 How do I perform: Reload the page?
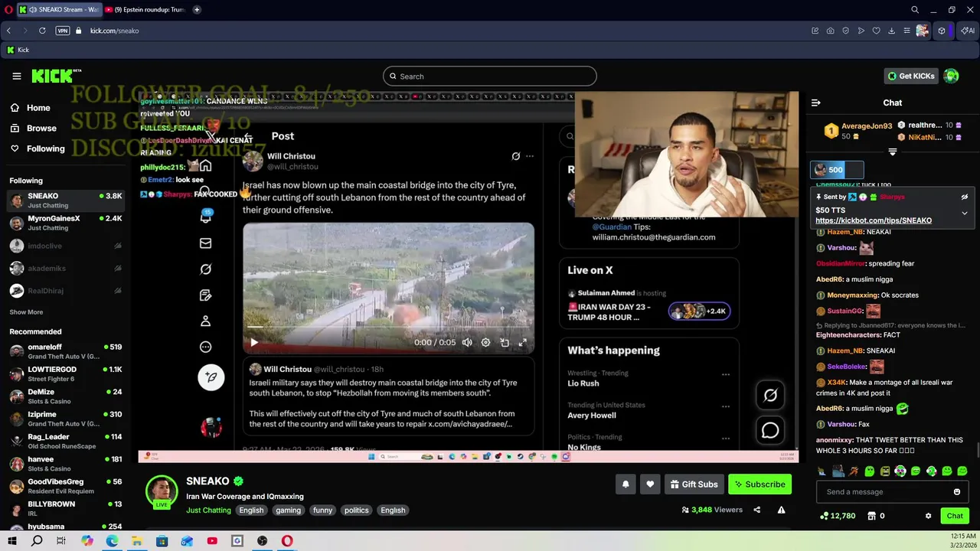(x=42, y=31)
